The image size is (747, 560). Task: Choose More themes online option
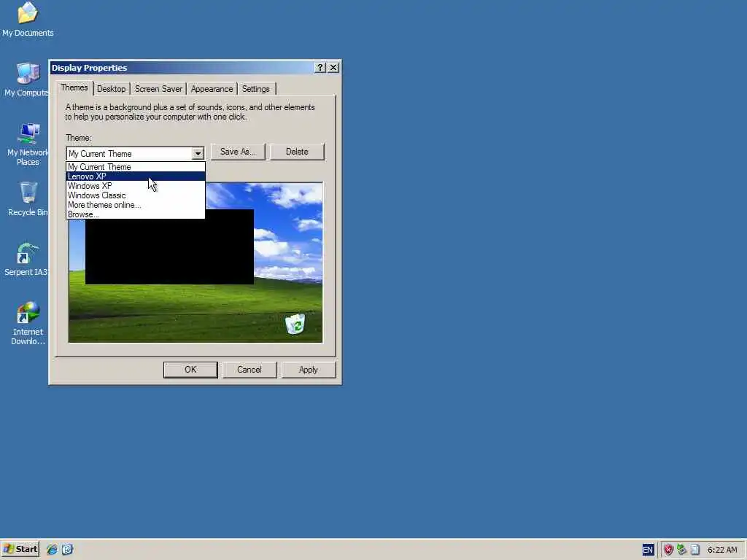coord(136,205)
